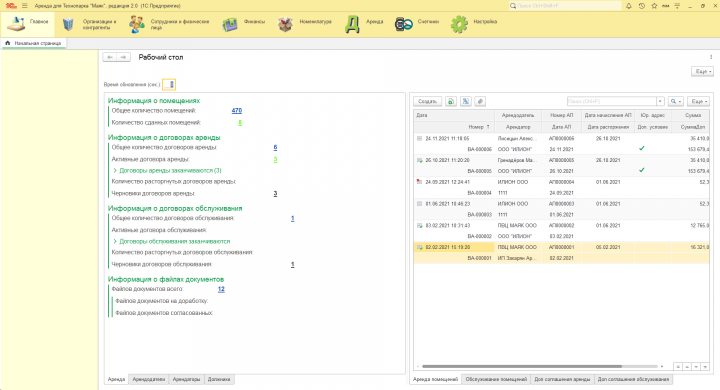Switch to the Должники tab
The width and height of the screenshot is (720, 390).
coord(219,379)
